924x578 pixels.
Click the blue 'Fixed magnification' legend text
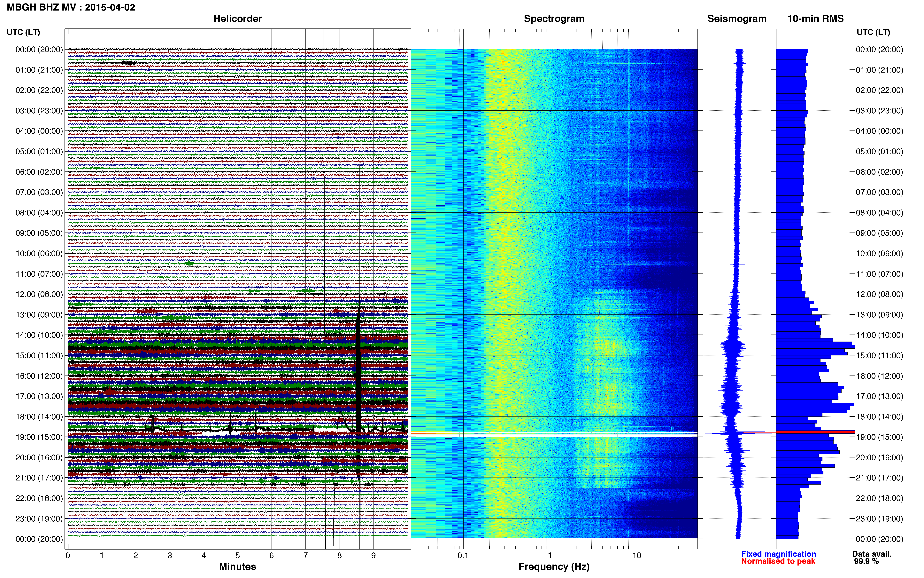(x=778, y=554)
